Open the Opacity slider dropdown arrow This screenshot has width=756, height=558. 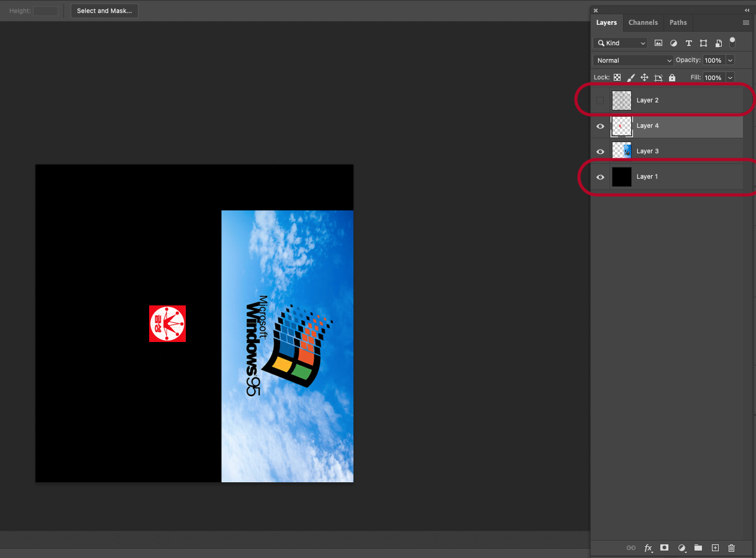coord(730,60)
